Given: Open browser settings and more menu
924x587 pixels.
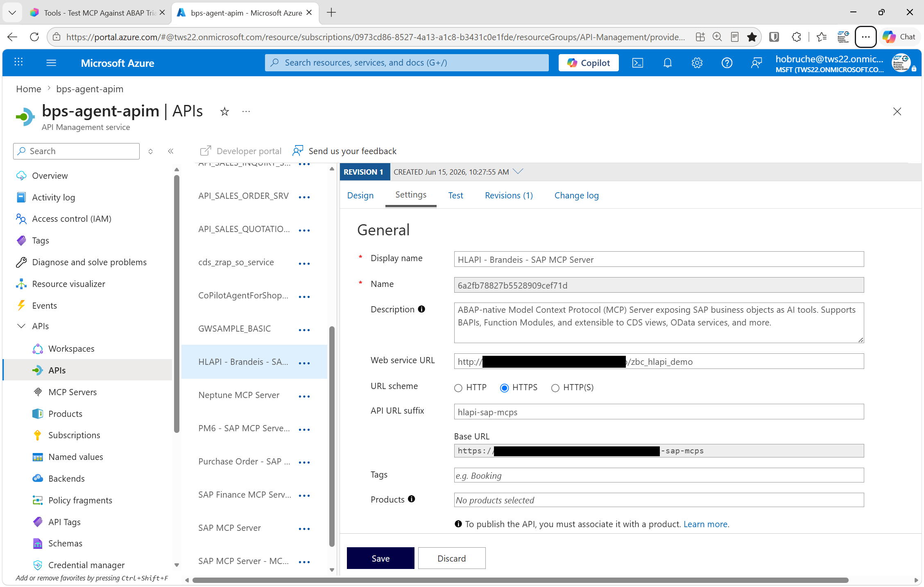Looking at the screenshot, I should (865, 37).
